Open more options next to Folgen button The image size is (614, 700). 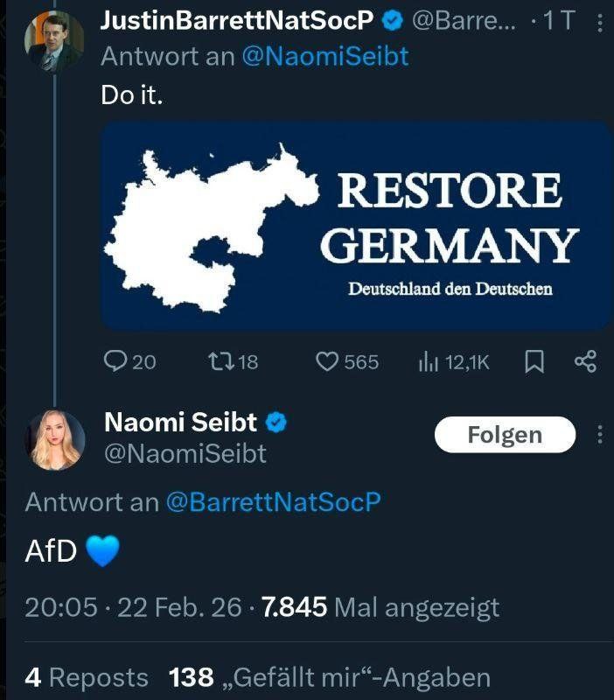coord(599,435)
